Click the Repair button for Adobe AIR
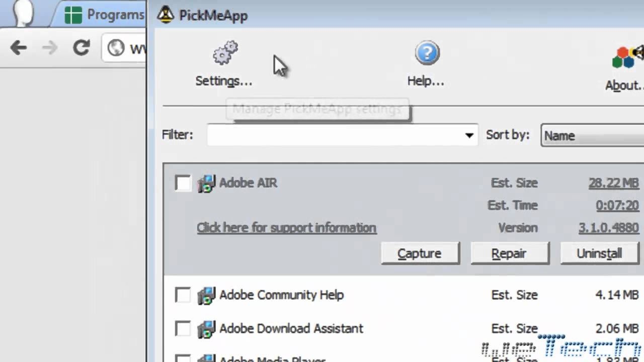The image size is (644, 362). coord(510,253)
